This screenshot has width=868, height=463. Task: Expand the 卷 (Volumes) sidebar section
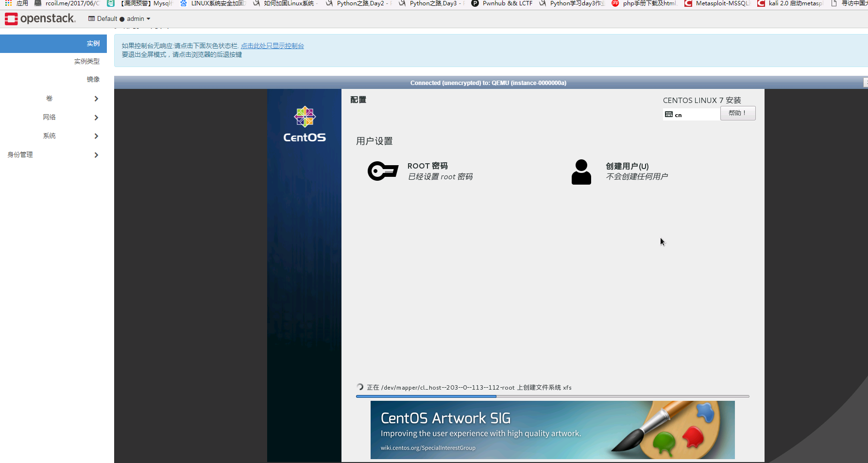coord(53,99)
